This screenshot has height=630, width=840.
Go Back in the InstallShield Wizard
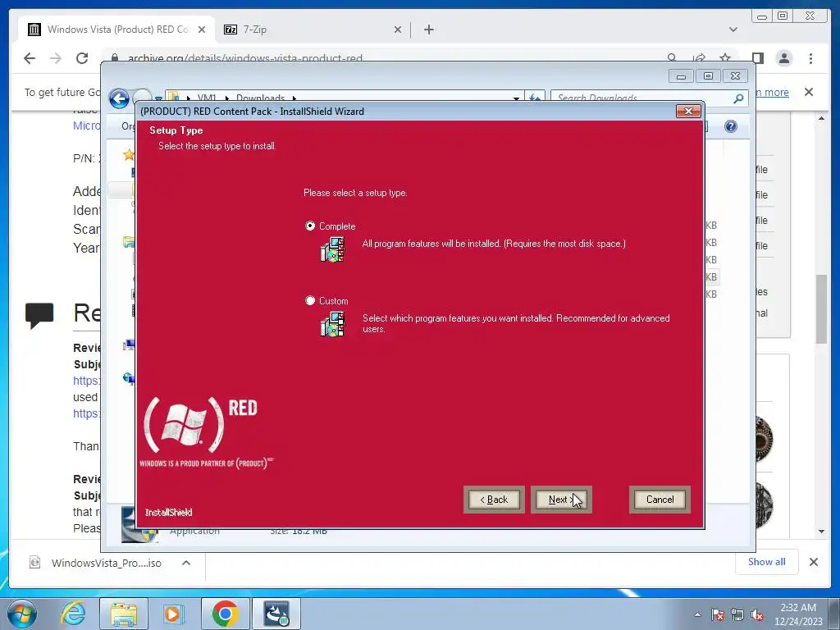point(494,500)
